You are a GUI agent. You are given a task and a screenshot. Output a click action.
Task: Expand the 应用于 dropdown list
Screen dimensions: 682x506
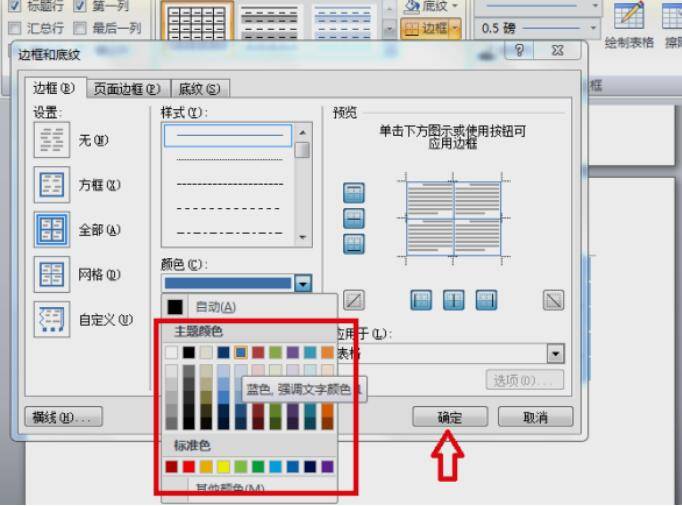555,353
